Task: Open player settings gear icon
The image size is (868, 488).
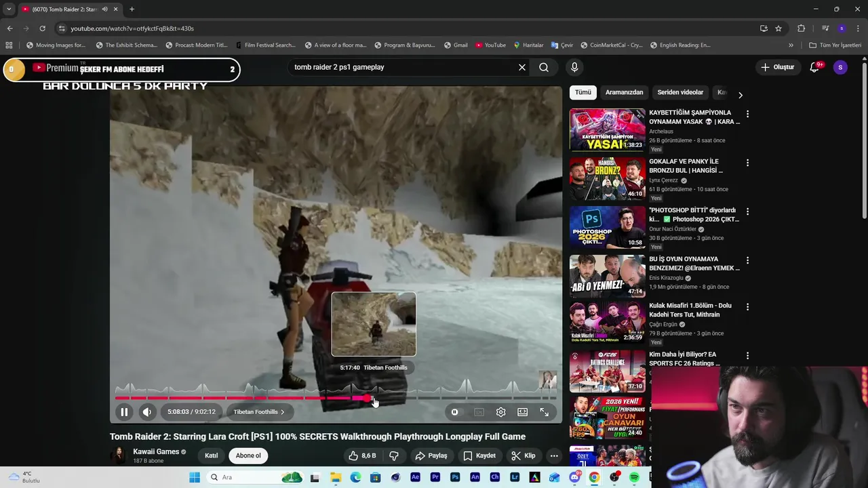Action: click(500, 411)
